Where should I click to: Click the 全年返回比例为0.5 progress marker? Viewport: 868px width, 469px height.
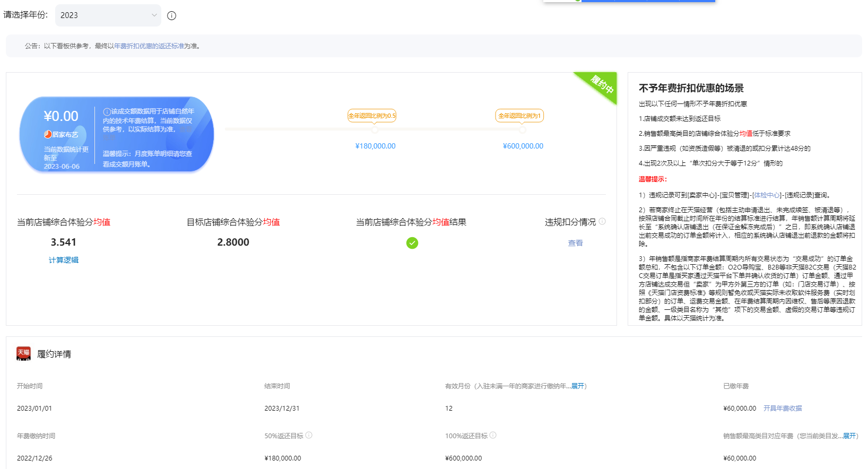coord(372,116)
